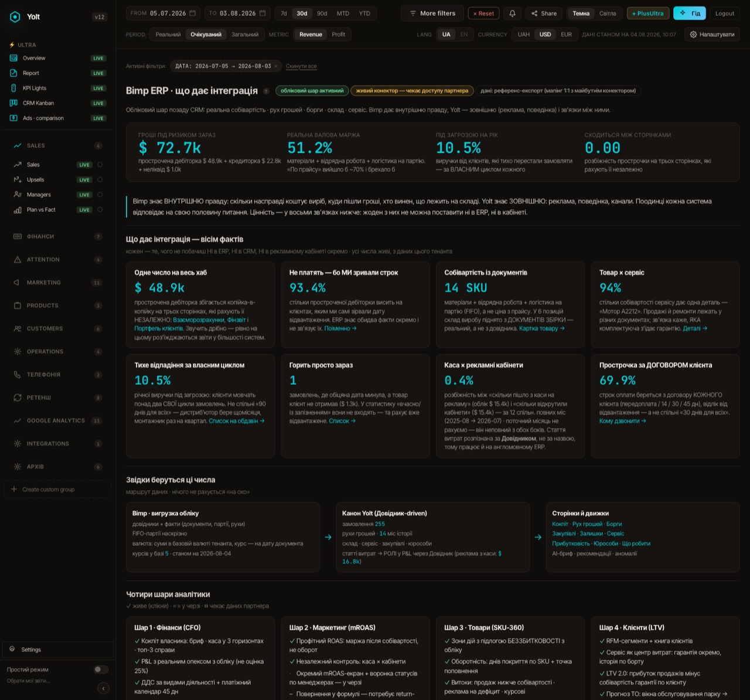750x700 pixels.
Task: Open the CRM Kanban board icon
Action: click(13, 103)
